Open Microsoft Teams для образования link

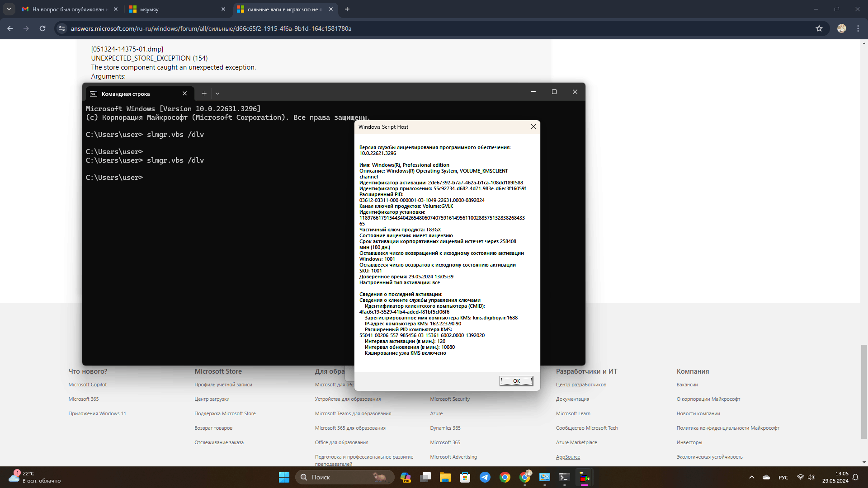(353, 413)
